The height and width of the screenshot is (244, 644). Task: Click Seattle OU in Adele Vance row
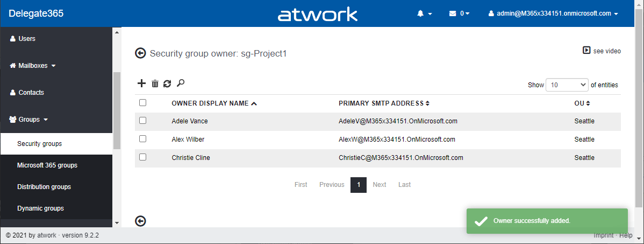[584, 121]
